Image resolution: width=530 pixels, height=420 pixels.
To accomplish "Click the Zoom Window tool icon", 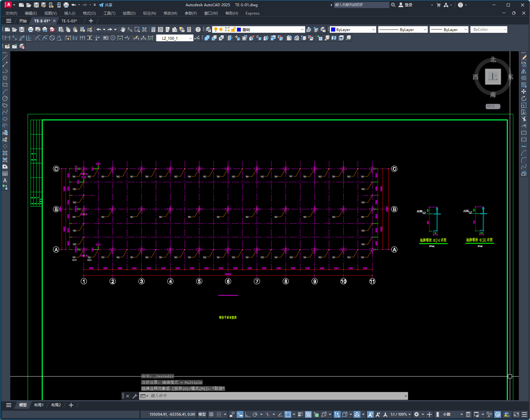I will tap(137, 29).
